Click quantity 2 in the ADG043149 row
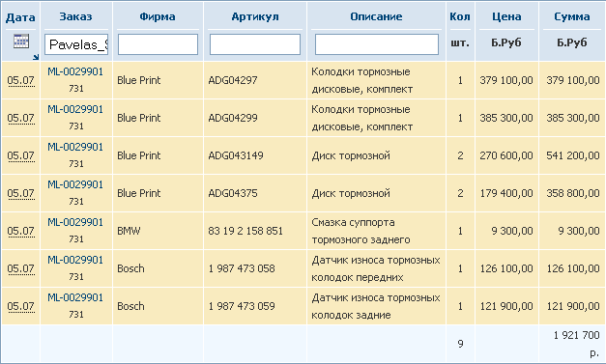The image size is (606, 364). tap(460, 155)
